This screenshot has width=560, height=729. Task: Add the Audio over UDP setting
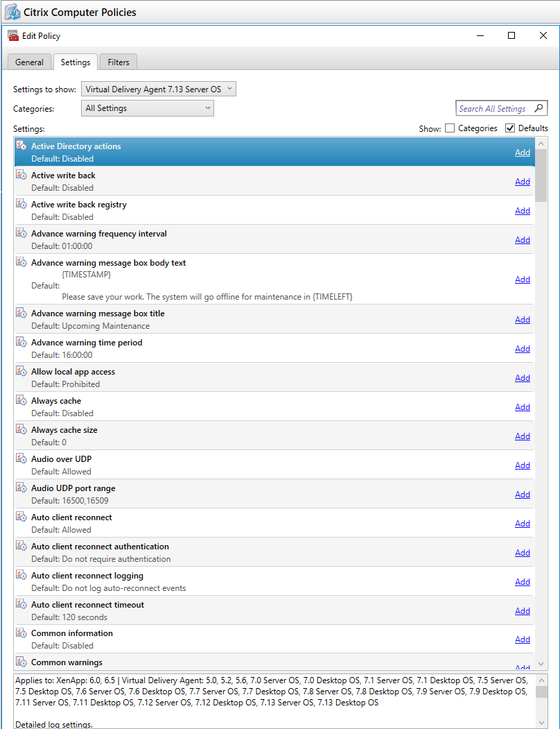(523, 465)
